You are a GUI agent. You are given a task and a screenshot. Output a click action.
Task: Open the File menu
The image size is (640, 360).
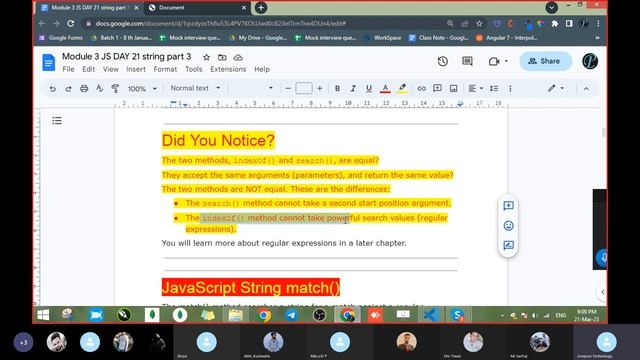68,69
